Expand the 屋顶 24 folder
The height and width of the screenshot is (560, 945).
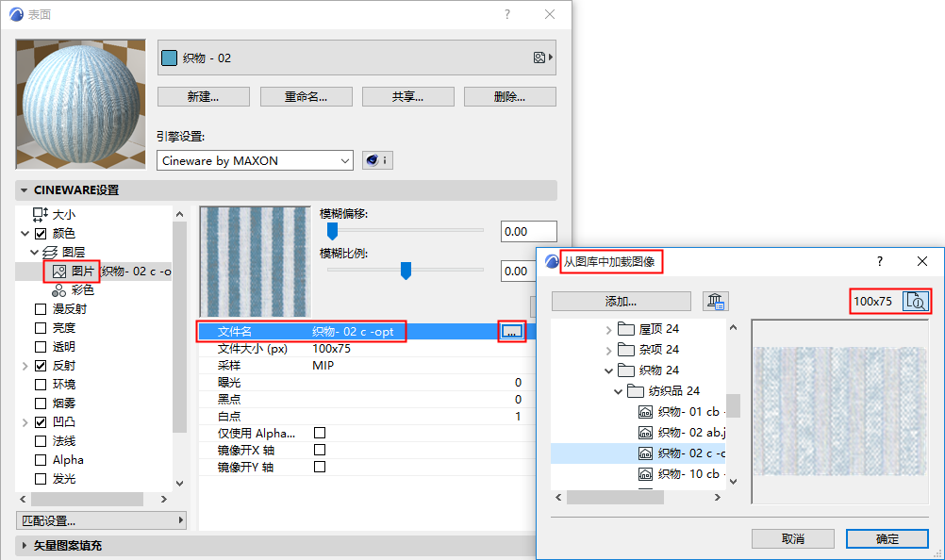(608, 329)
